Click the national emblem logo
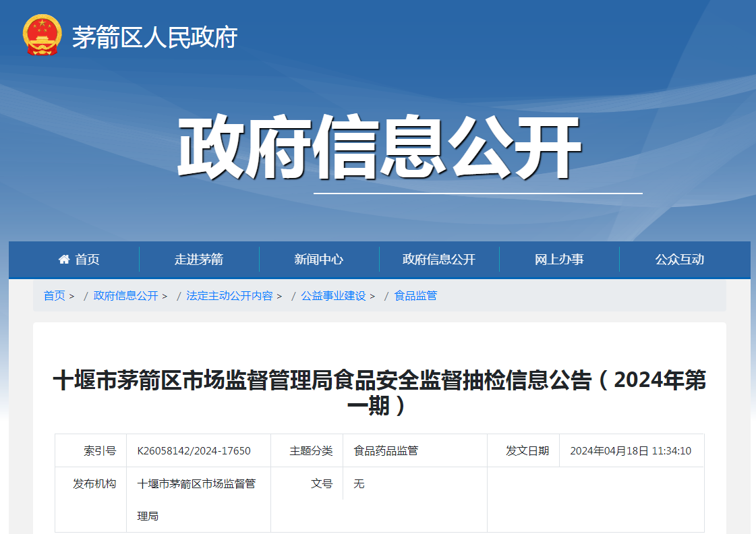 coord(42,34)
